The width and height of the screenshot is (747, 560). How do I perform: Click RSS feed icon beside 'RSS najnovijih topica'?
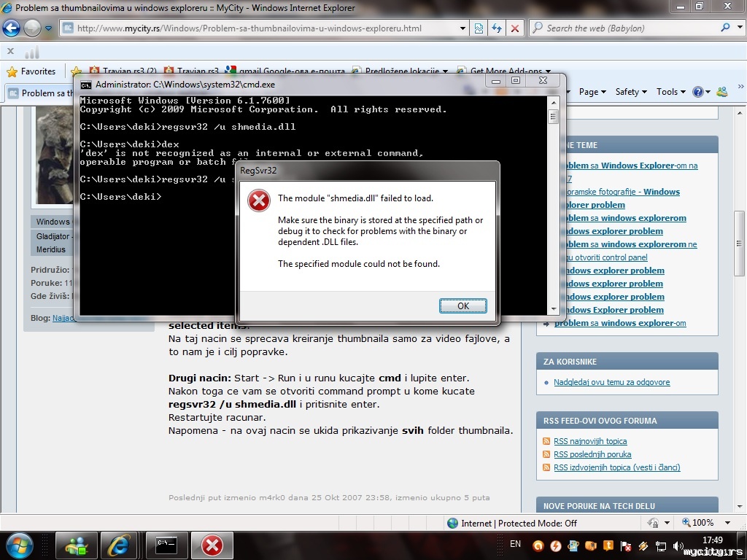pyautogui.click(x=546, y=441)
